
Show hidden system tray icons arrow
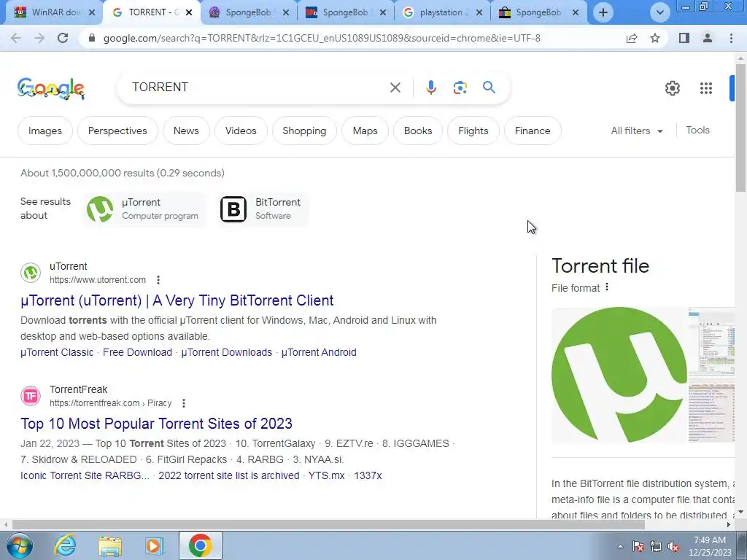(620, 547)
